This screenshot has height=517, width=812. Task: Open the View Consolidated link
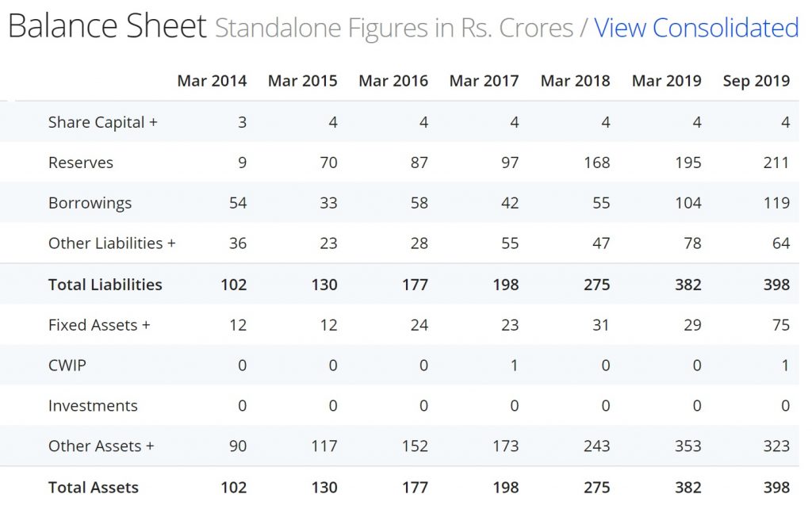coord(695,29)
